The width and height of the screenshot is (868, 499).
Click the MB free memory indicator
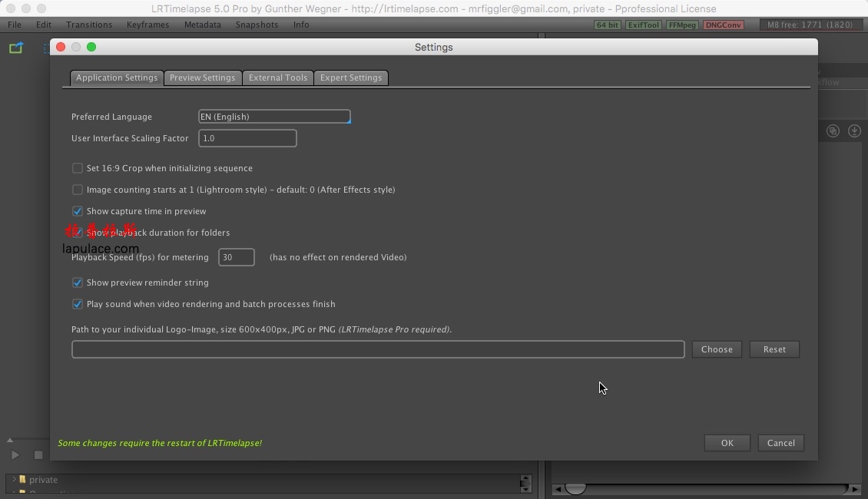[810, 25]
